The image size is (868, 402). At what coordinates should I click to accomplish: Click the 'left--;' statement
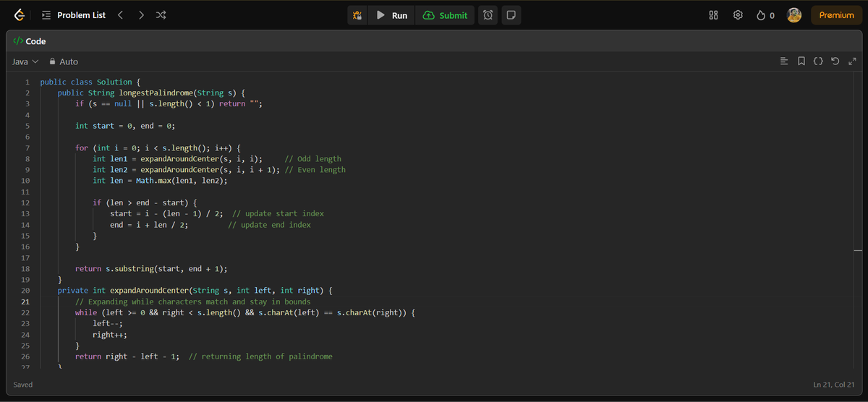pos(108,324)
